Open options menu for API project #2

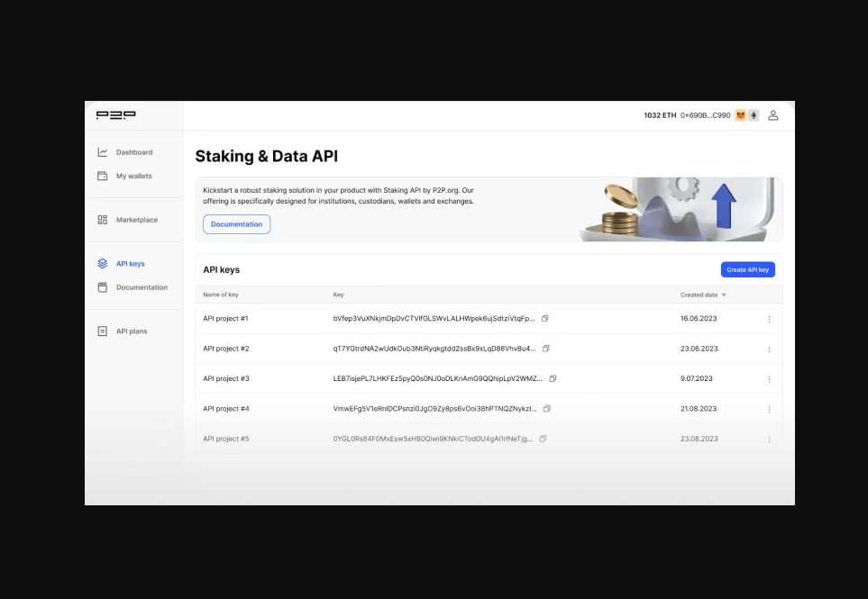[x=769, y=349]
